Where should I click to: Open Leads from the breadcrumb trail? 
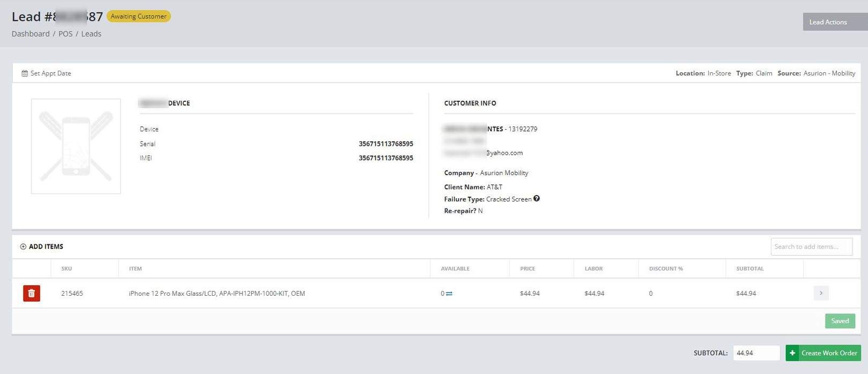(91, 34)
